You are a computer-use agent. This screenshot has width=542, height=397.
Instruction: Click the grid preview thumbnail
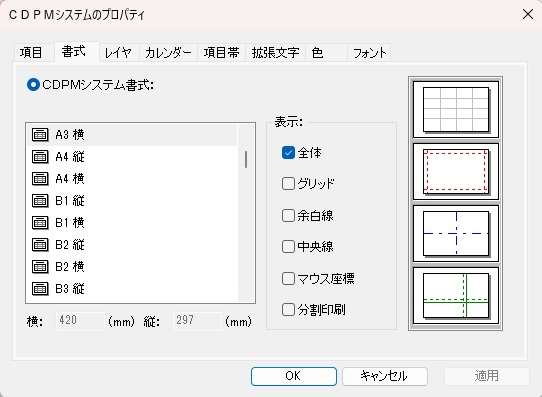click(x=456, y=110)
